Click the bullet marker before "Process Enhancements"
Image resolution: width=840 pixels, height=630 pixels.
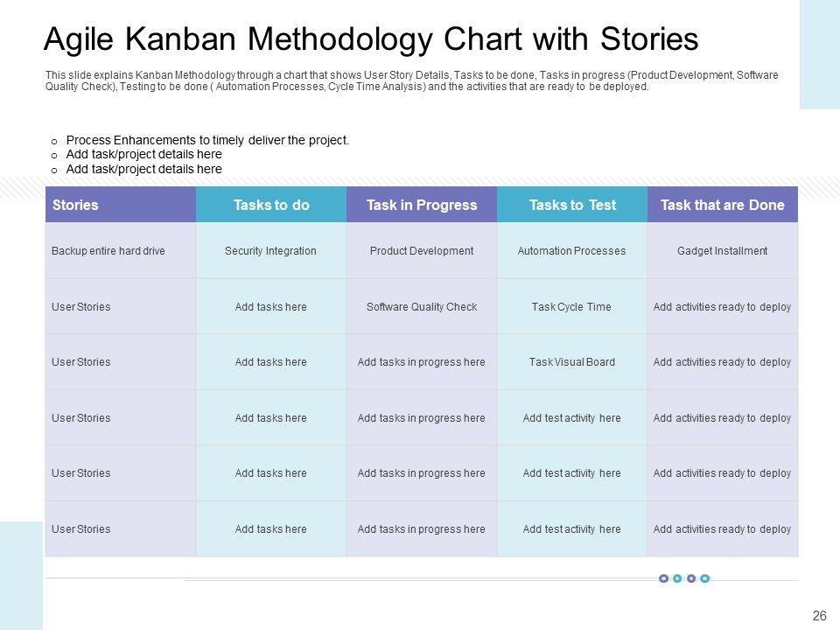pyautogui.click(x=54, y=141)
